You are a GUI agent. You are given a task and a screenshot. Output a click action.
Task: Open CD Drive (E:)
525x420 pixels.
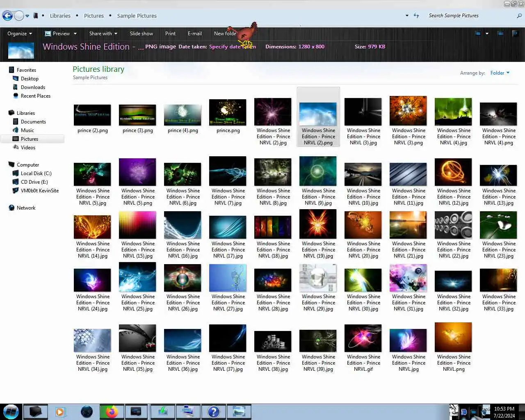(x=34, y=182)
